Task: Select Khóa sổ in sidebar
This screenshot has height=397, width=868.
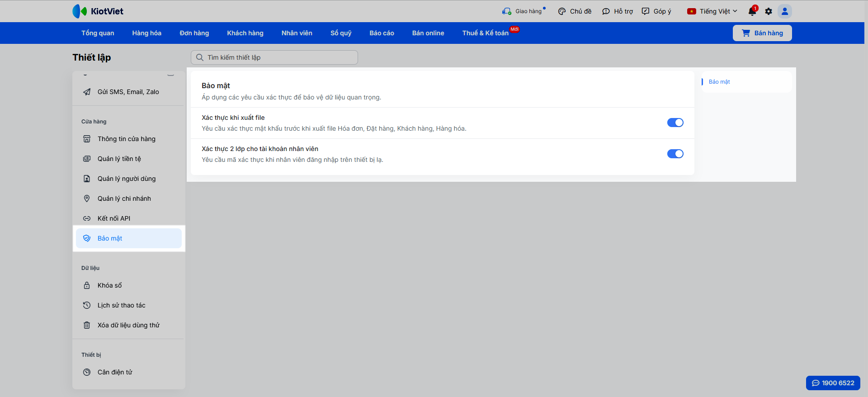Action: 129,285
